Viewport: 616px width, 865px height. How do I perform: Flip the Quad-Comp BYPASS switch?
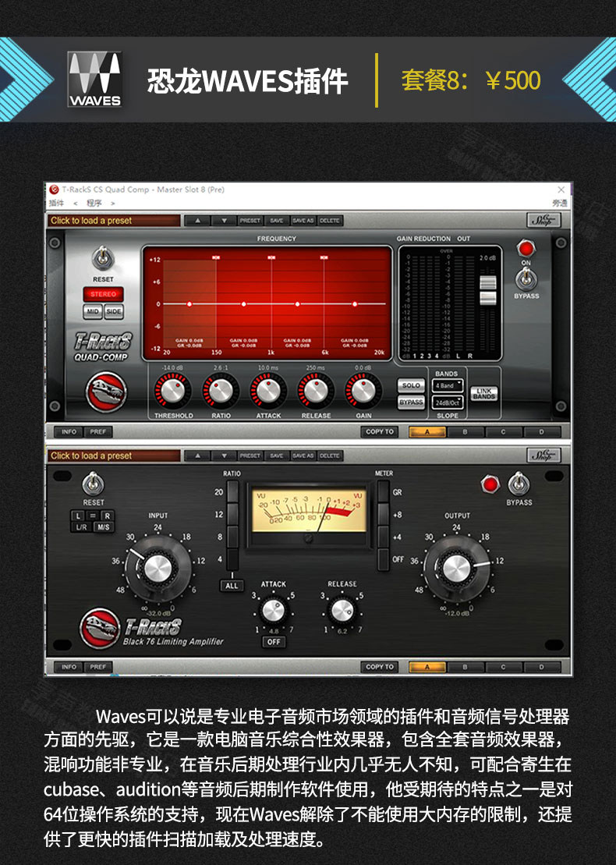(x=526, y=280)
